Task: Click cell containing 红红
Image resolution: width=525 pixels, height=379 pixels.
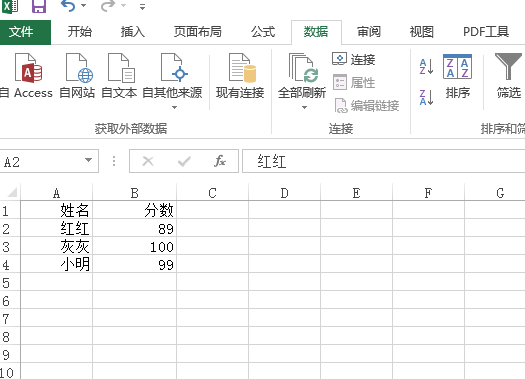Action: pos(57,228)
